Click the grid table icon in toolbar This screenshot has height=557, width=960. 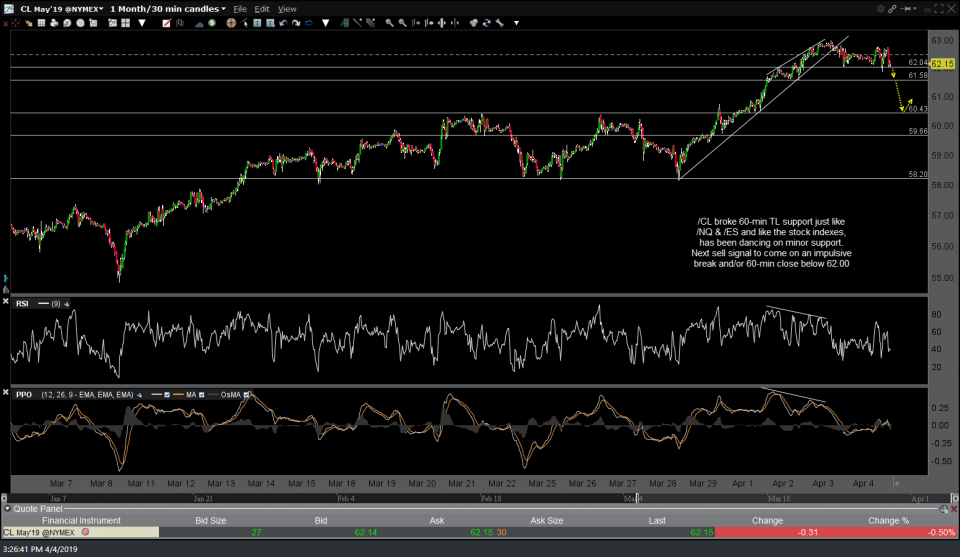(41, 23)
